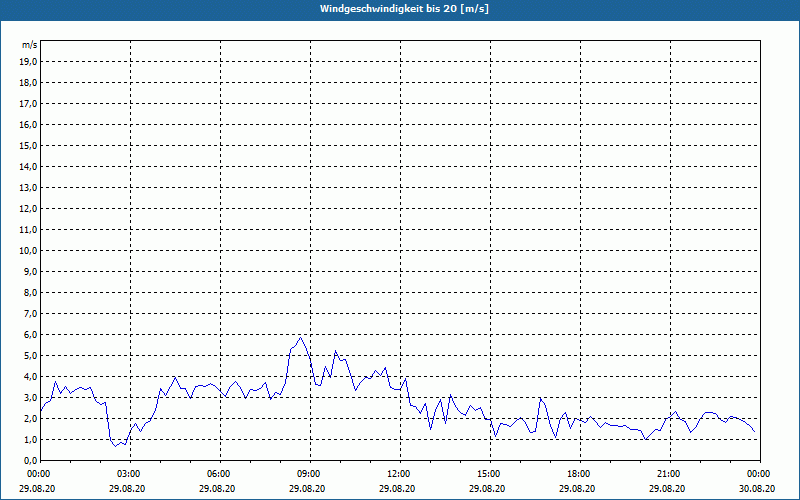Click the 18:00 time axis label
800x500 pixels.
[x=580, y=474]
